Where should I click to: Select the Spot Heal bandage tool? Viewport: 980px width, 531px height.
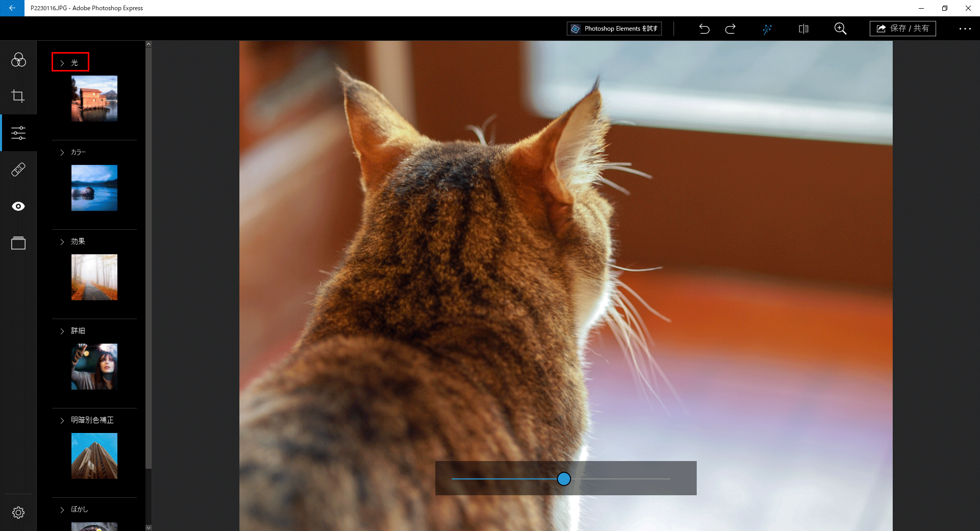click(18, 170)
